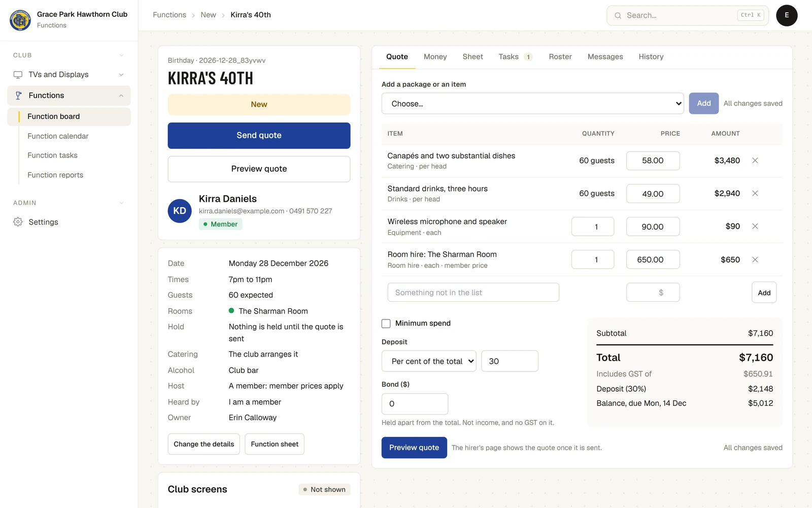Click the KD contact avatar
This screenshot has width=812, height=508.
180,211
